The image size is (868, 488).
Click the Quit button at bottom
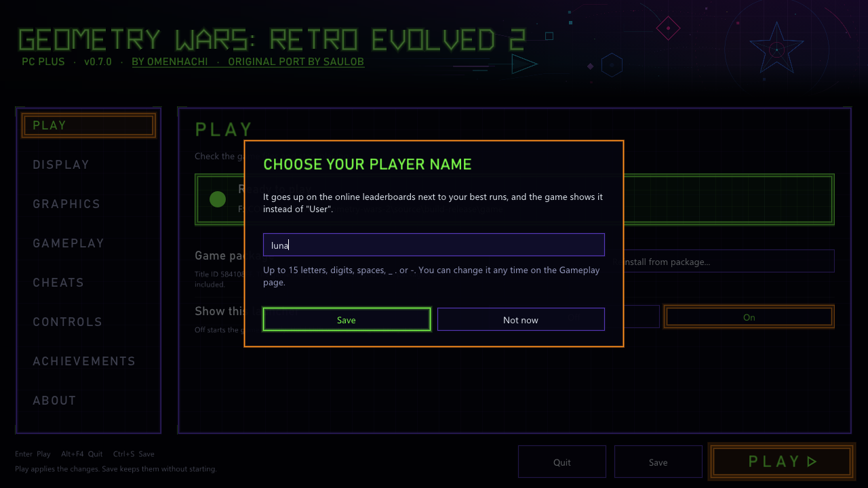[562, 462]
